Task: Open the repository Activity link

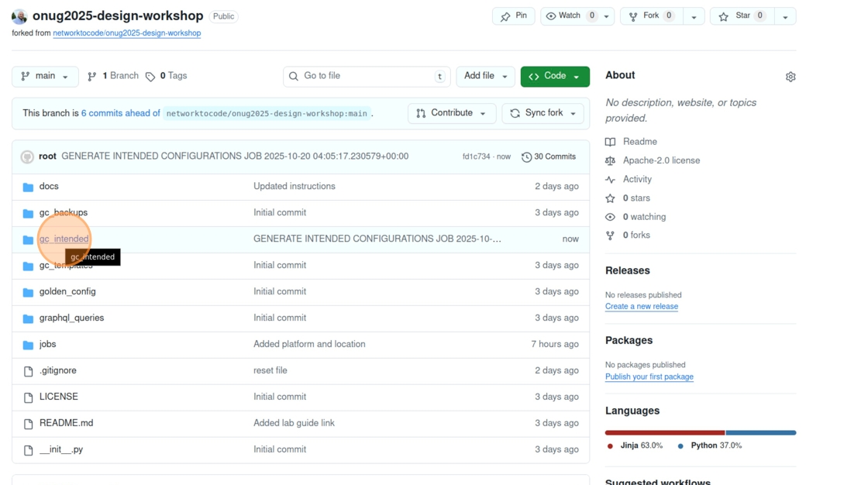Action: coord(637,180)
